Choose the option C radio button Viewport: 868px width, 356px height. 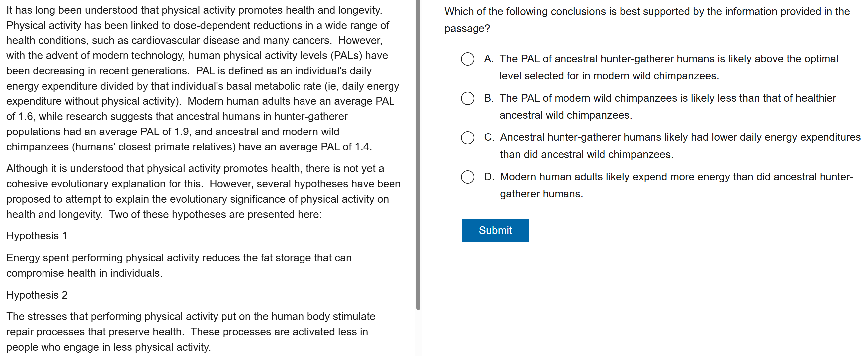pos(467,138)
